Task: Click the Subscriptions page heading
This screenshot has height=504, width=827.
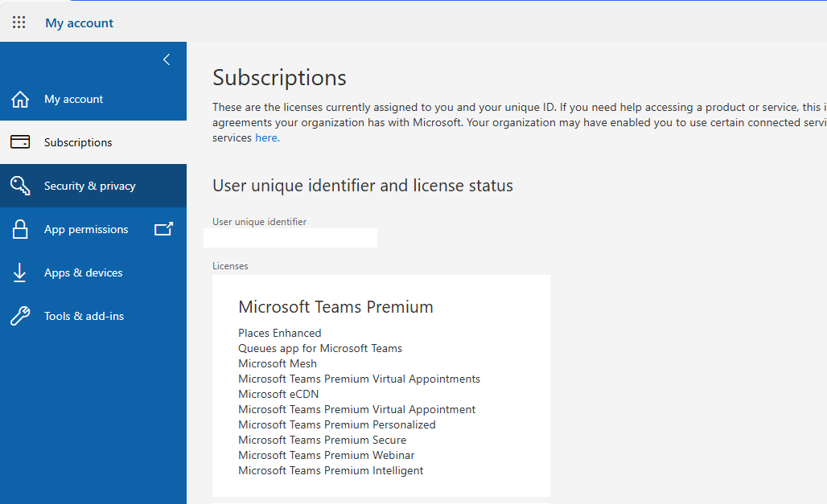Action: [x=279, y=77]
